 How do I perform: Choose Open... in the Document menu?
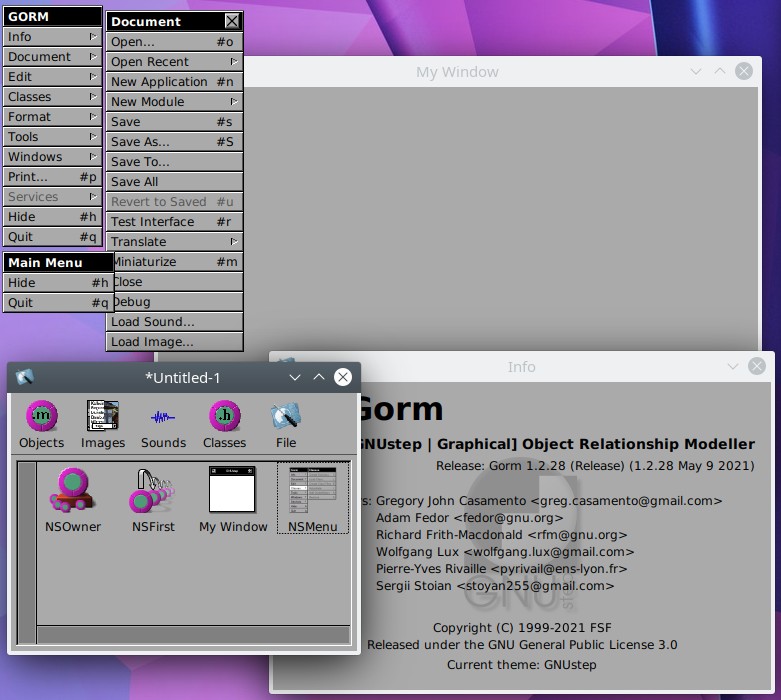(x=174, y=42)
